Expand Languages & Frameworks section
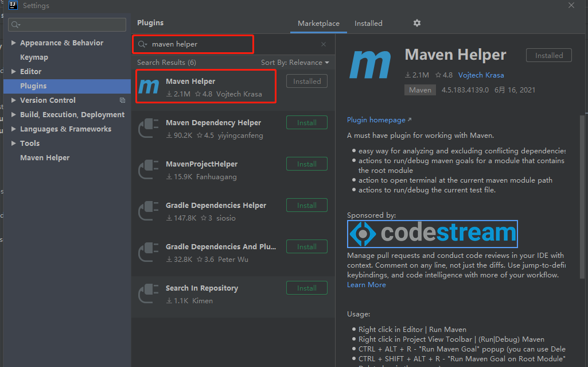Image resolution: width=588 pixels, height=367 pixels. [14, 129]
